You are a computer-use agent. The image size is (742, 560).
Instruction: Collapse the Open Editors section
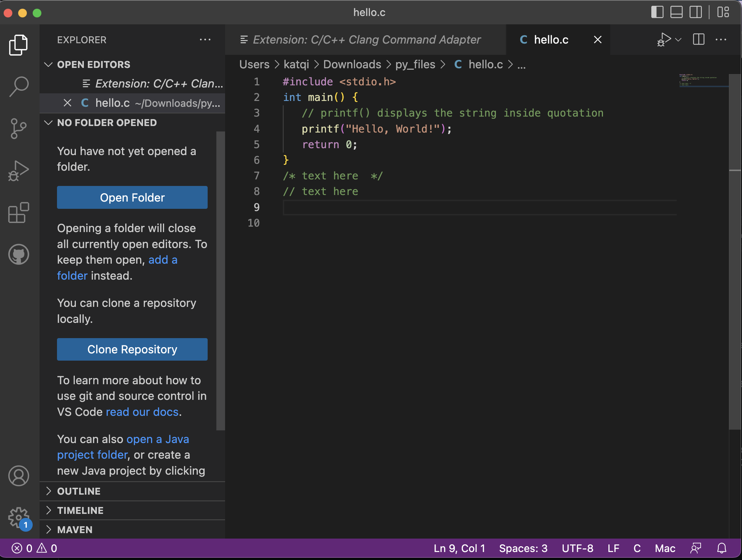pyautogui.click(x=49, y=65)
